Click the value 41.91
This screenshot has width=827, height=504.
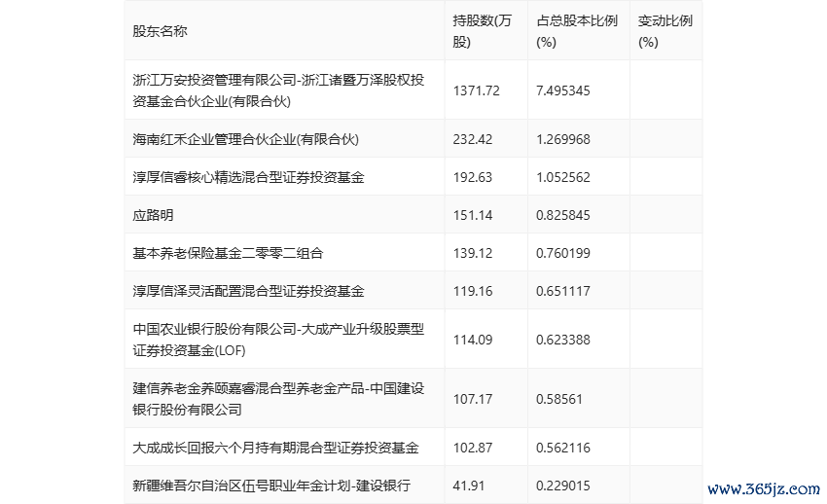[x=468, y=486]
